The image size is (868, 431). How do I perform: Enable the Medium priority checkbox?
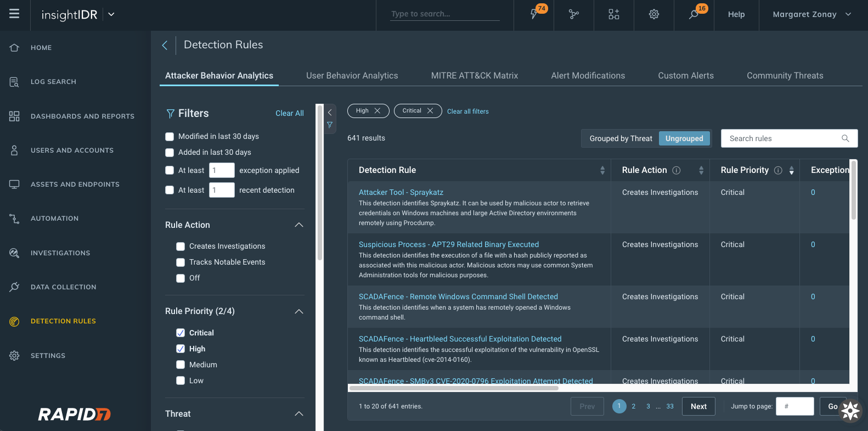pos(181,365)
